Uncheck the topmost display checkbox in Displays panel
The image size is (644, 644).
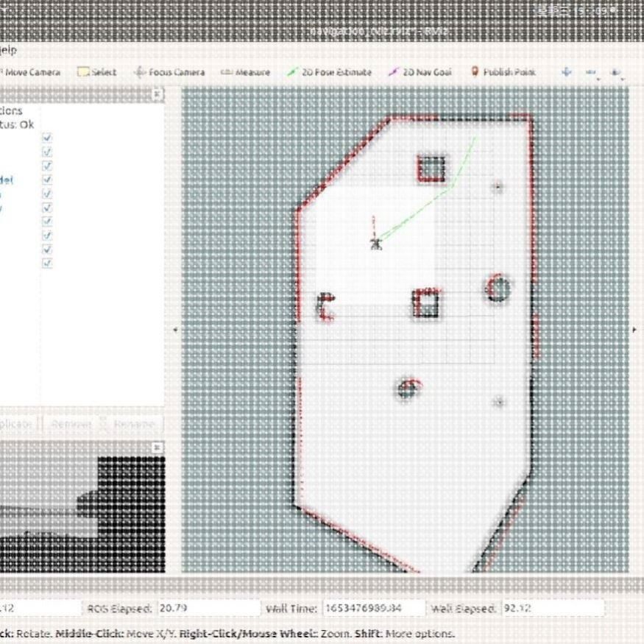point(46,138)
